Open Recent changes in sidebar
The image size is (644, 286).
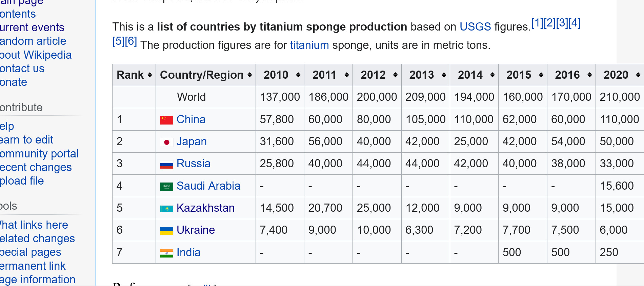36,167
